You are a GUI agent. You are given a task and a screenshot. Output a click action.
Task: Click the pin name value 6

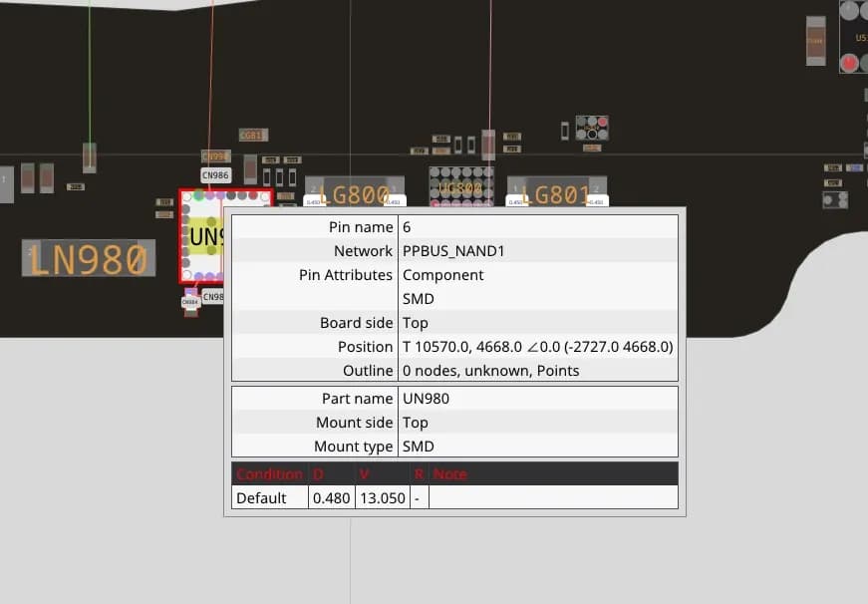407,227
